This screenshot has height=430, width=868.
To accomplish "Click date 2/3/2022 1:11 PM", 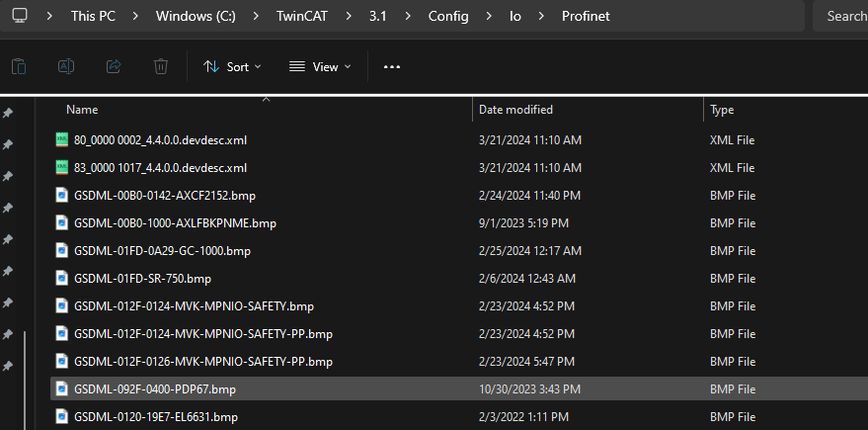I will tap(523, 417).
